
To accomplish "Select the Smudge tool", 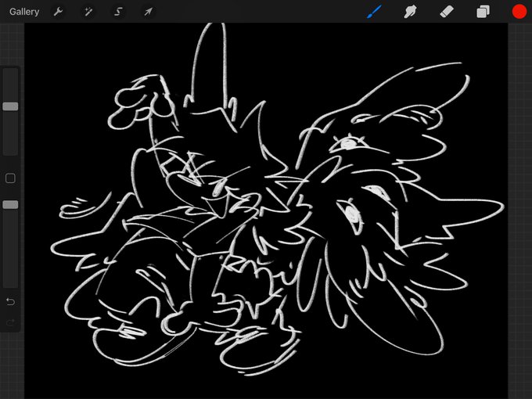I will coord(410,12).
